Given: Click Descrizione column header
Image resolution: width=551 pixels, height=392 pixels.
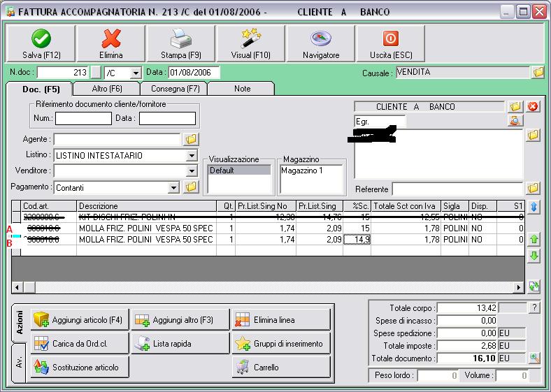Looking at the screenshot, I should (147, 206).
